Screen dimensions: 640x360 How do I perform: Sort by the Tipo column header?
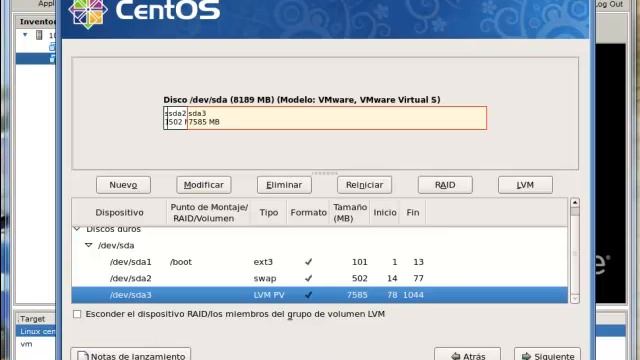269,212
